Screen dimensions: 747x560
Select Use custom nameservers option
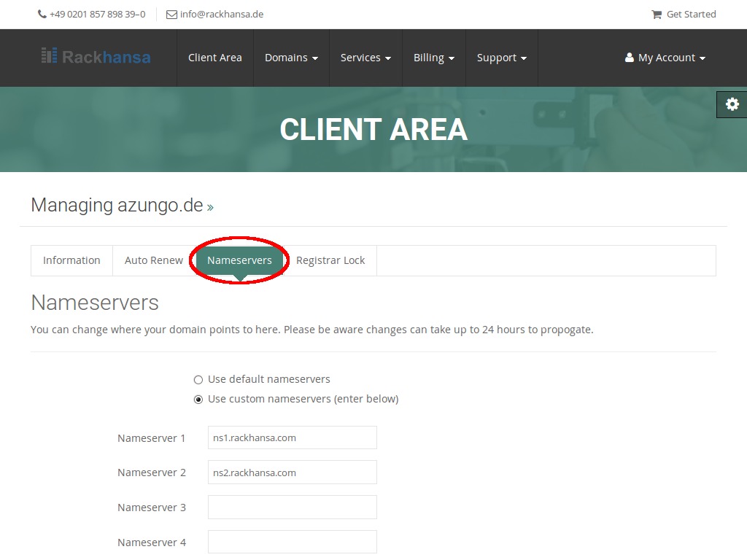198,399
